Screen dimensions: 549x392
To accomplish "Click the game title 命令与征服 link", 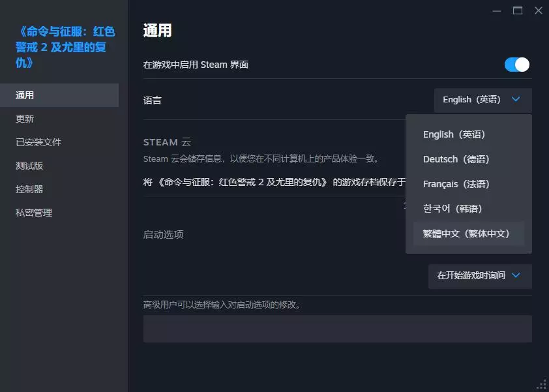I will tap(65, 47).
